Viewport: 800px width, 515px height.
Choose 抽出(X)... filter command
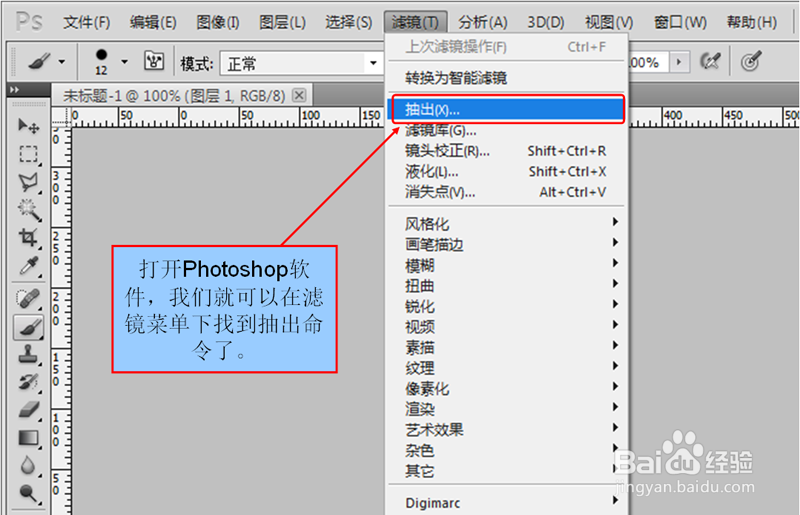click(506, 109)
